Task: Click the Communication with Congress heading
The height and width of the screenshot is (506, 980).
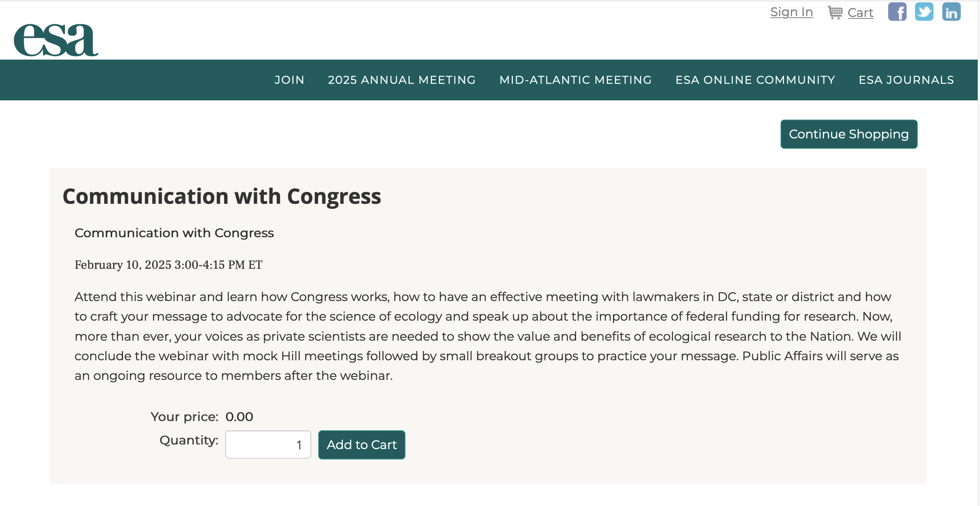Action: point(222,196)
